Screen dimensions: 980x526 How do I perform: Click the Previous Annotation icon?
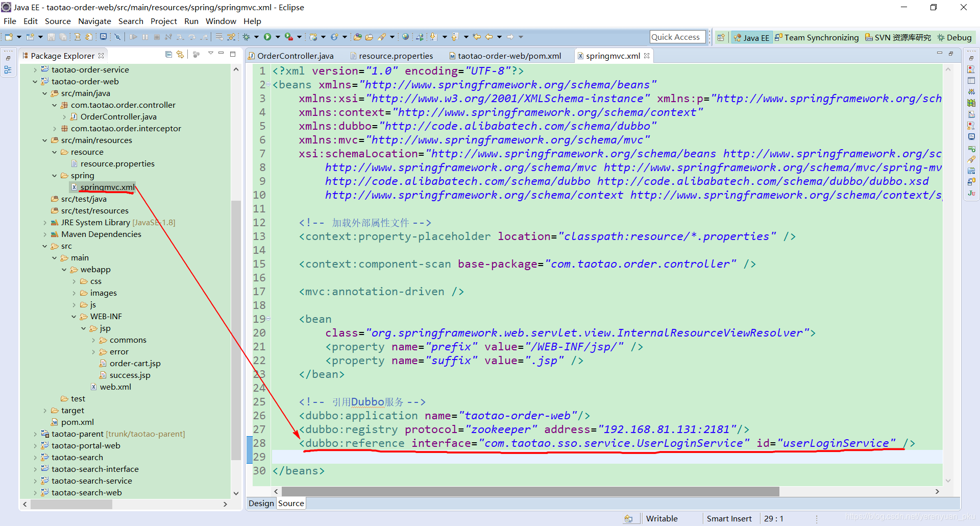pos(454,37)
